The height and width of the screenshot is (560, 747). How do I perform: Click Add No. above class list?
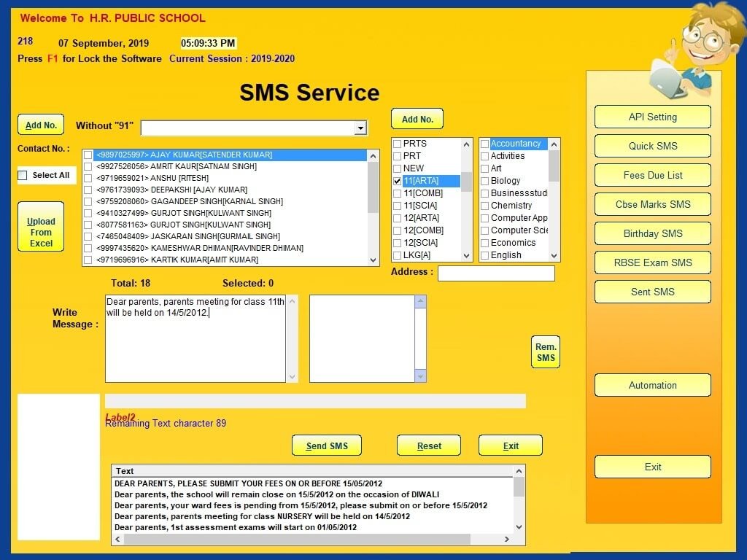click(x=417, y=119)
